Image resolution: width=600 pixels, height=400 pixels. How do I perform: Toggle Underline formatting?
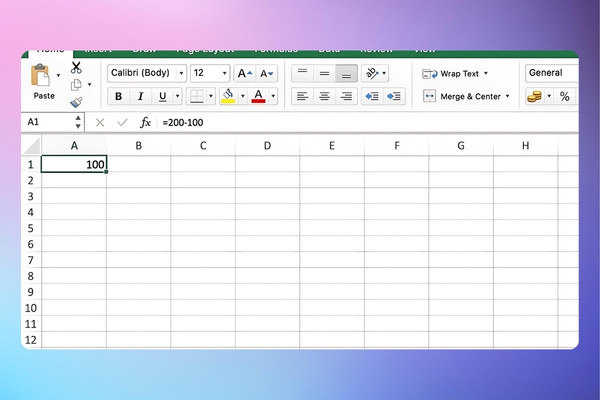click(x=162, y=96)
